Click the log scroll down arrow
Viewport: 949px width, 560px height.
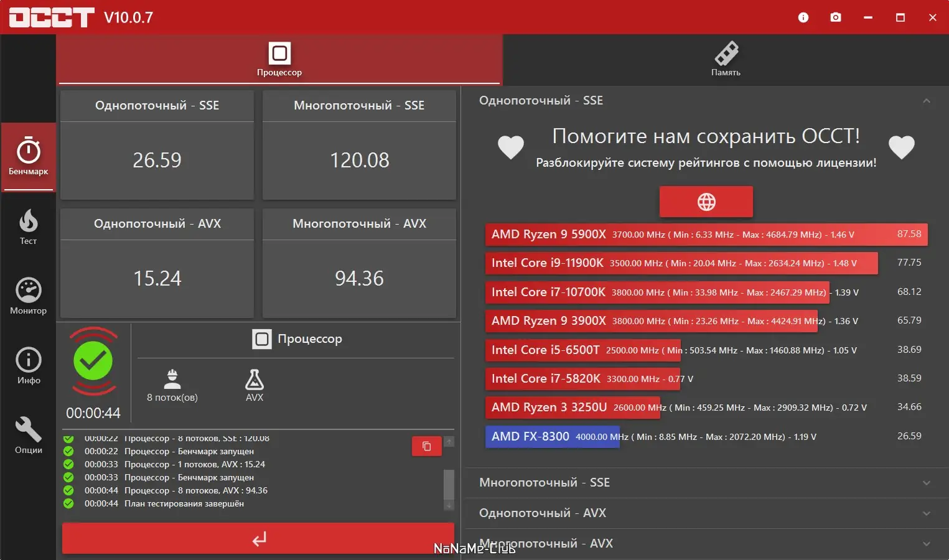click(x=449, y=505)
